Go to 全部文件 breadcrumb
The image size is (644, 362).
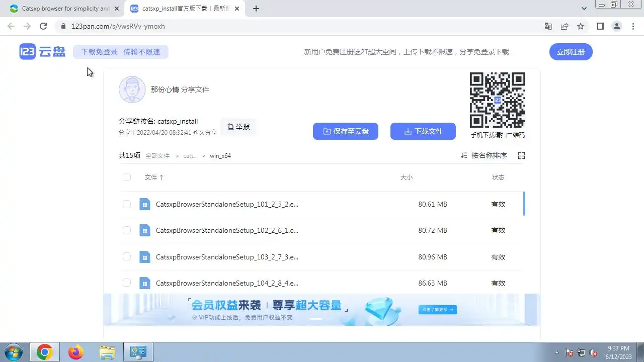tap(157, 156)
